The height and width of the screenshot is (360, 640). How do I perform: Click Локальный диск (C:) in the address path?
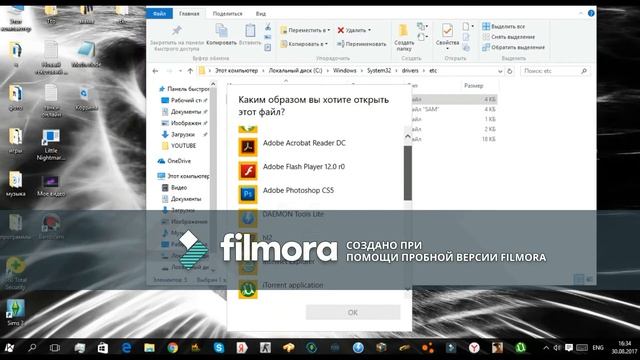coord(295,71)
